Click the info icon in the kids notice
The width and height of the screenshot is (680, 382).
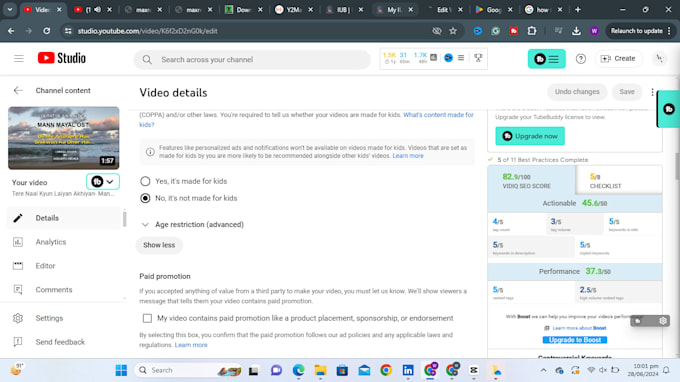pyautogui.click(x=150, y=152)
